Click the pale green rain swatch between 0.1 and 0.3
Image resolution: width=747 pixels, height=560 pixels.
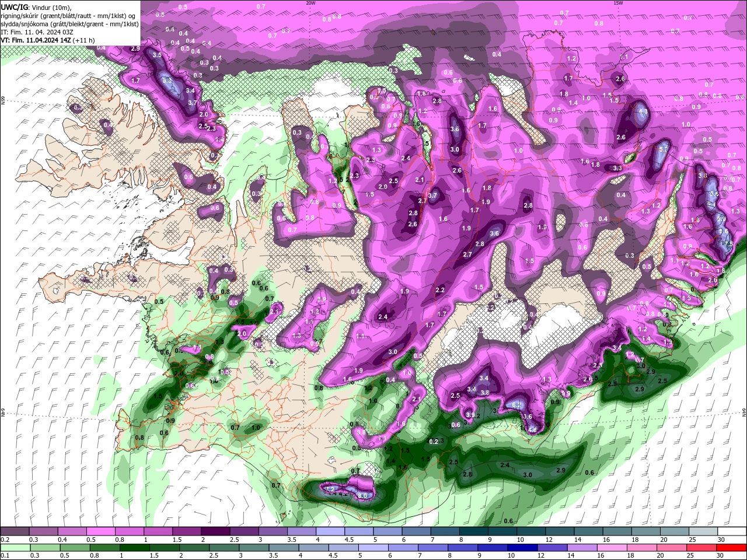15,548
